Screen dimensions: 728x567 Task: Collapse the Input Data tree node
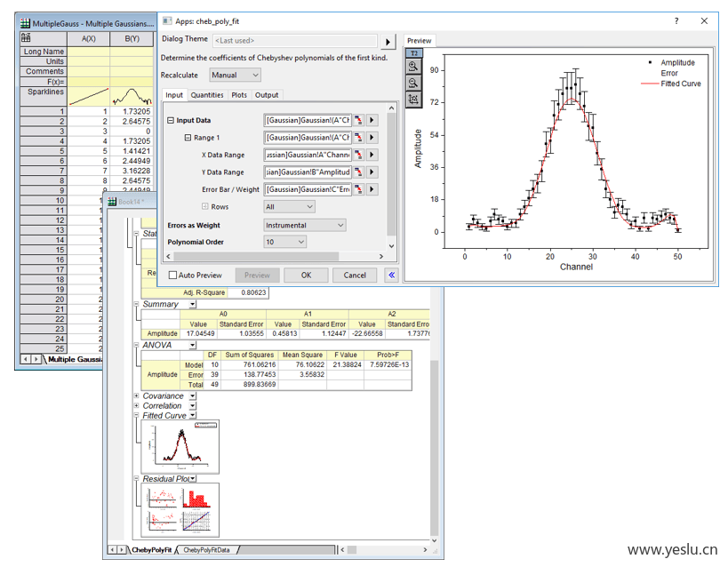[x=171, y=120]
